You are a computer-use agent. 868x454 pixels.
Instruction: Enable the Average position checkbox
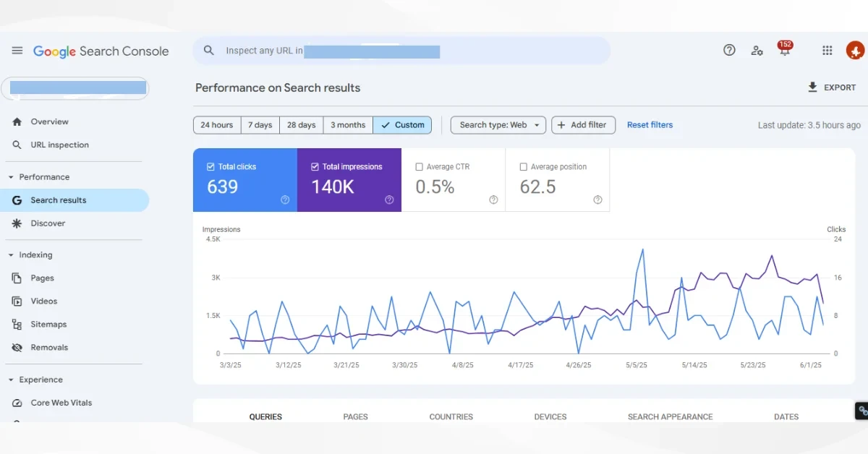tap(523, 166)
